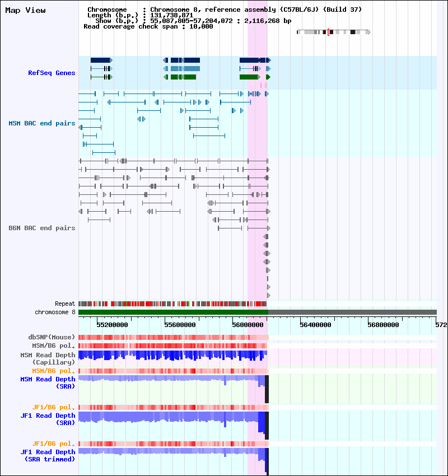Open the MSM BAC end pairs link
The image size is (448, 476).
click(42, 123)
